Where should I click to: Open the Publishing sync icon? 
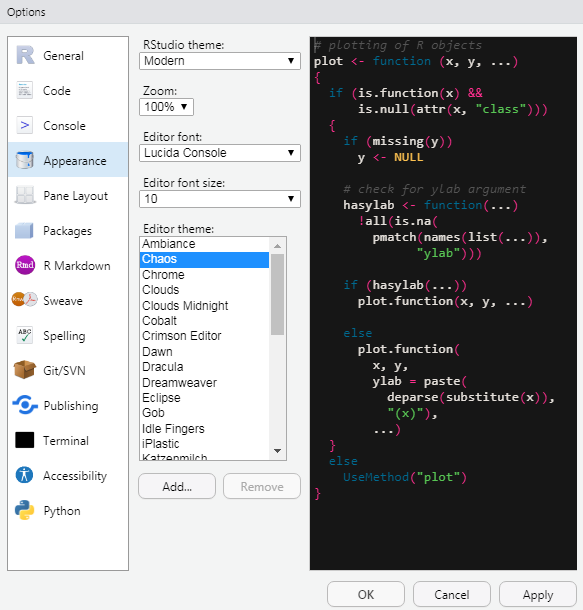[x=25, y=405]
